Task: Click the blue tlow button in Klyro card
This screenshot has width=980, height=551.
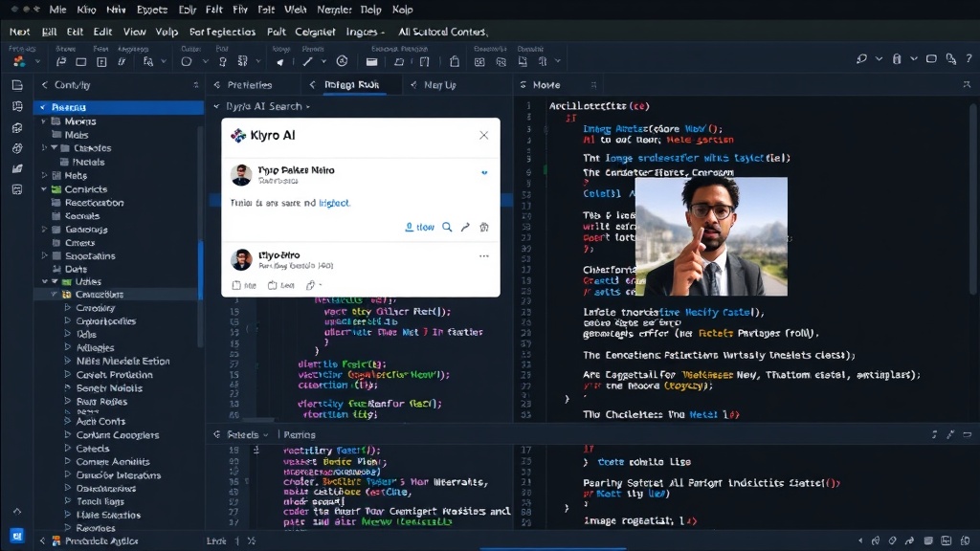Action: pyautogui.click(x=419, y=227)
